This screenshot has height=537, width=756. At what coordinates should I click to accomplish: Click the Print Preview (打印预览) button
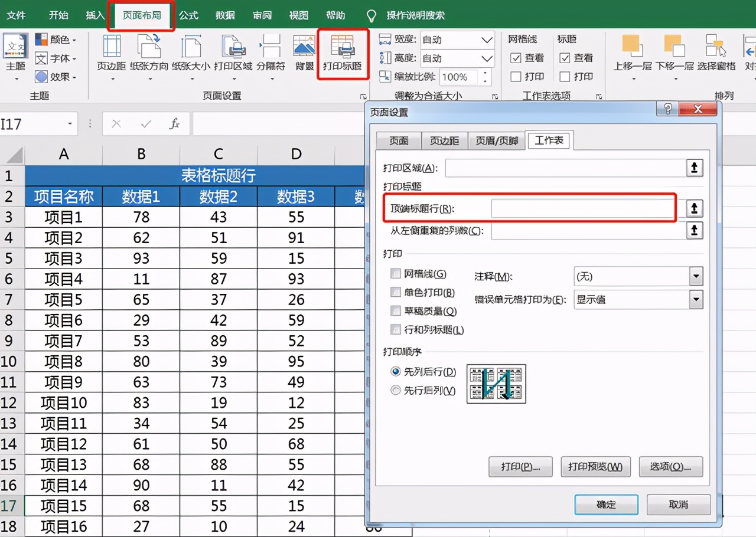point(595,467)
